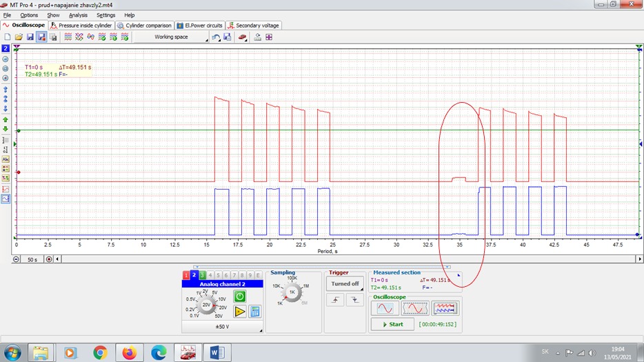Click the 20V voltage range knob
This screenshot has height=362, width=644.
(205, 303)
